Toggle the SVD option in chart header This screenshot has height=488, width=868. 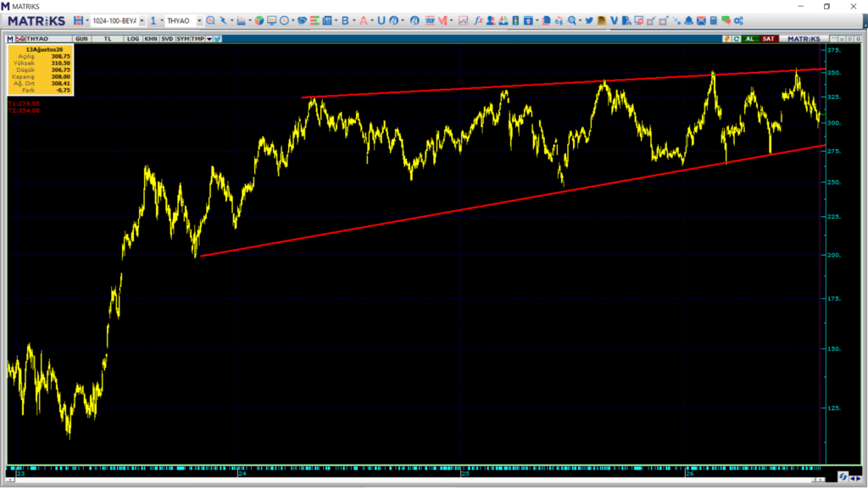pyautogui.click(x=167, y=39)
